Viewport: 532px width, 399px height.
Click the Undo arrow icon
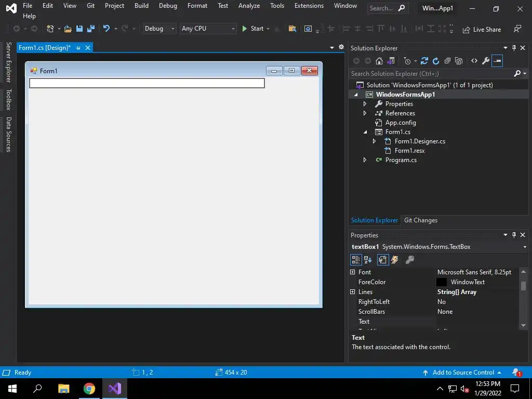[106, 29]
